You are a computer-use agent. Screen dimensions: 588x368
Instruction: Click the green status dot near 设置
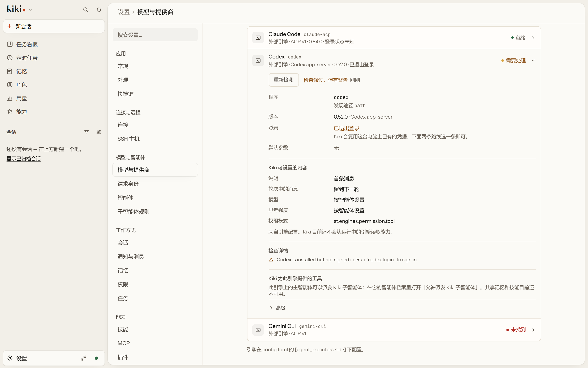[96, 358]
